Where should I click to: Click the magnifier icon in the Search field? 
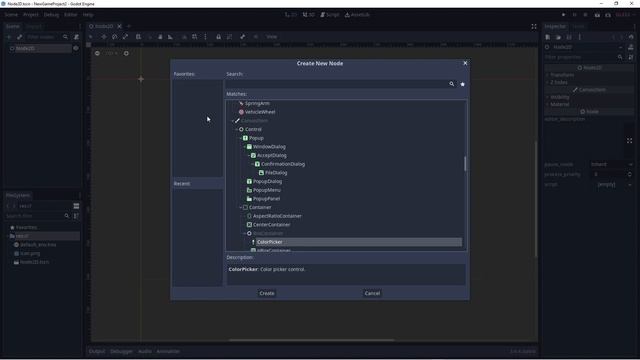tap(451, 84)
